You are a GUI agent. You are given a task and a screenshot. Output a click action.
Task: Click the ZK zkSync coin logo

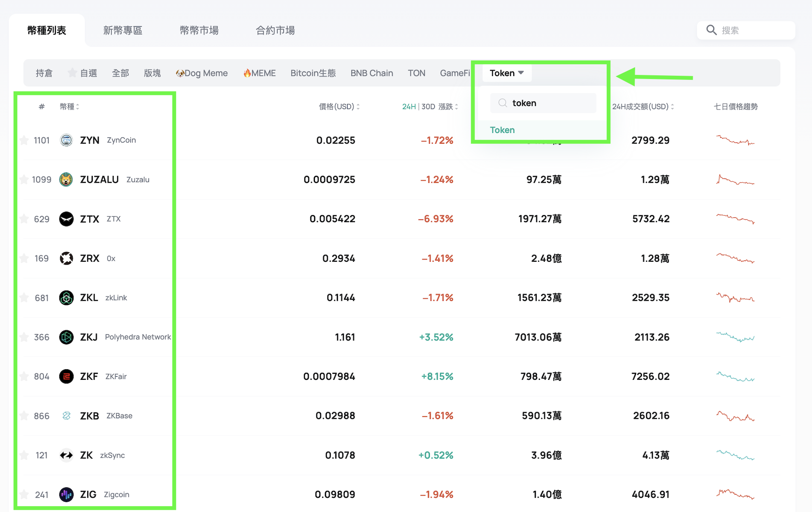tap(66, 455)
